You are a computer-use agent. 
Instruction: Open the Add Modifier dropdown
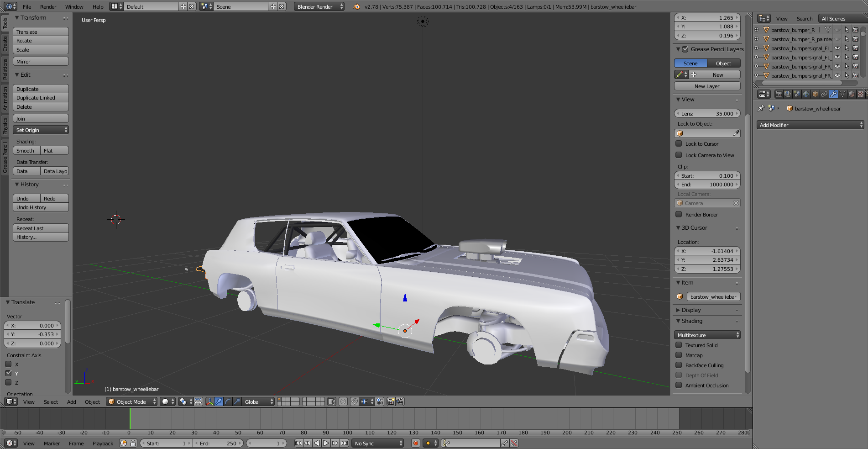click(x=810, y=125)
